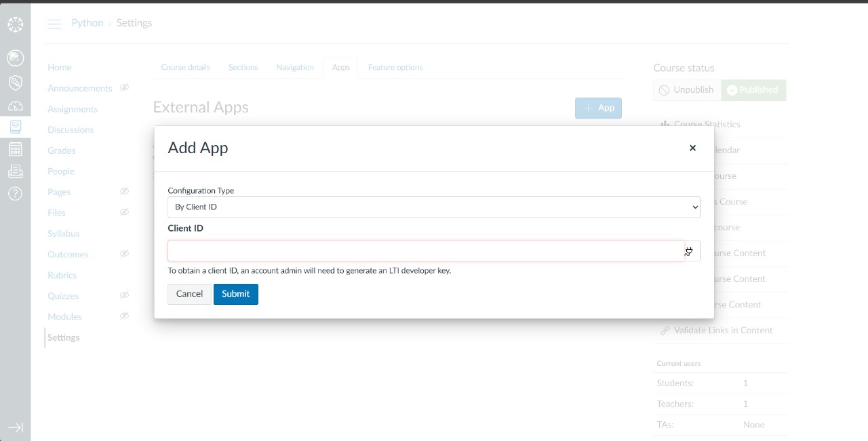Open Validate Links in Content
The height and width of the screenshot is (441, 868).
click(x=723, y=331)
